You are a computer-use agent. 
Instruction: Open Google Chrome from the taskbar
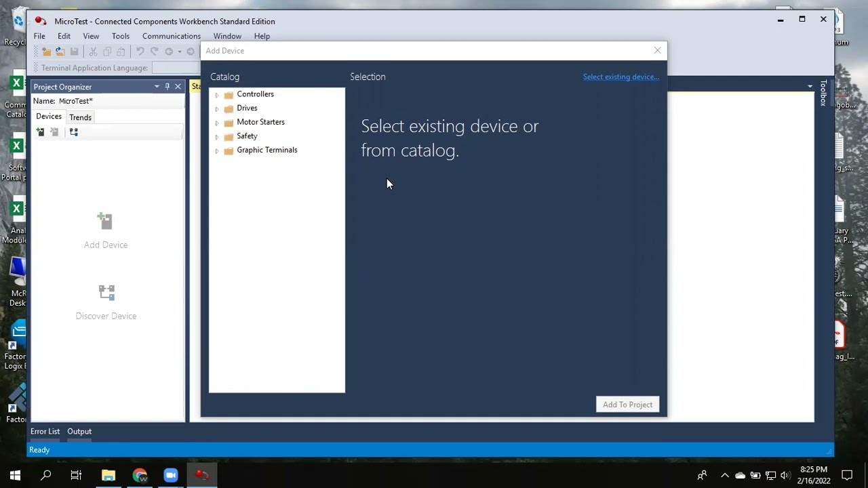[x=140, y=475]
